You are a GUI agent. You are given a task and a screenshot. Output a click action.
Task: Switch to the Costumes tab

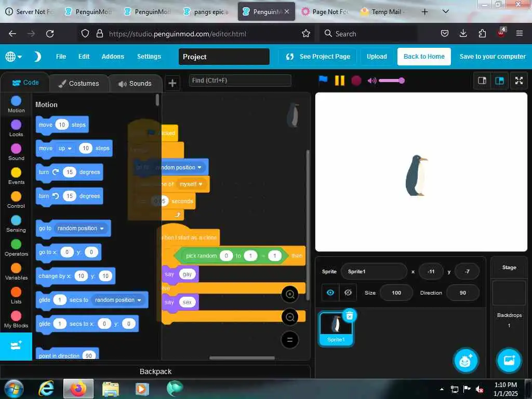click(x=79, y=84)
